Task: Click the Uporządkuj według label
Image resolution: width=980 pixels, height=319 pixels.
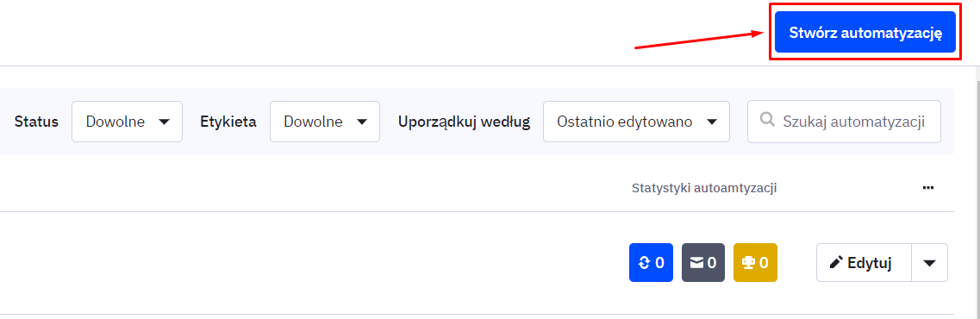Action: click(x=464, y=122)
